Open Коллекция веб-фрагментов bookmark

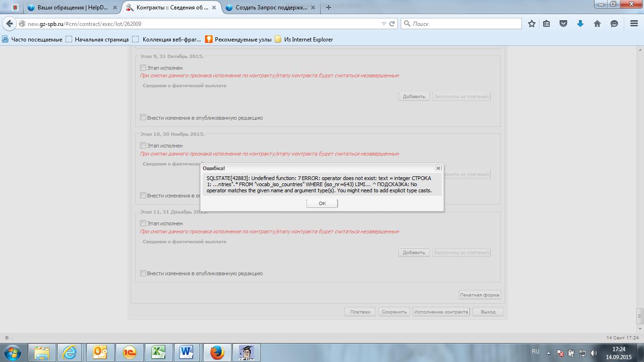[167, 40]
